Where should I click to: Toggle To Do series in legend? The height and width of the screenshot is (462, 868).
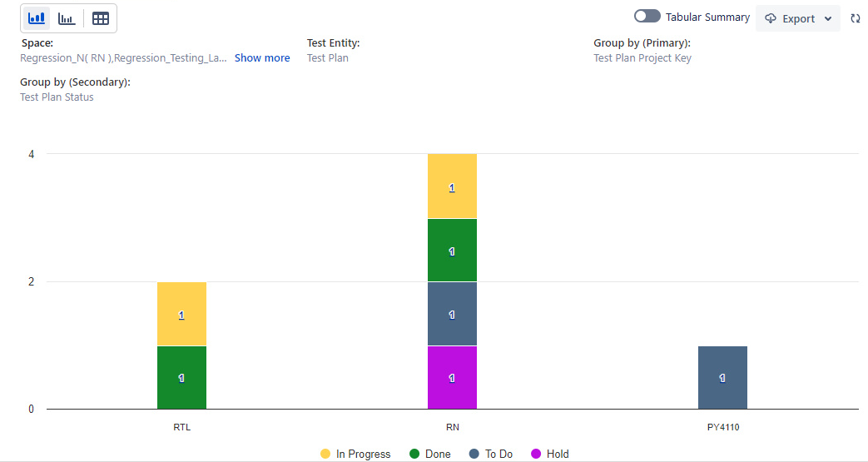(x=490, y=454)
